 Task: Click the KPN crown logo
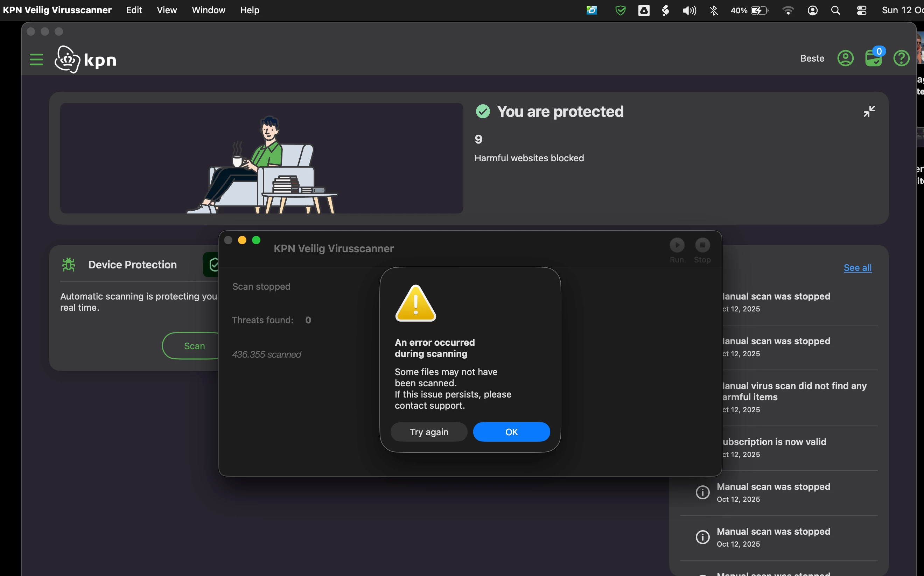(x=68, y=59)
